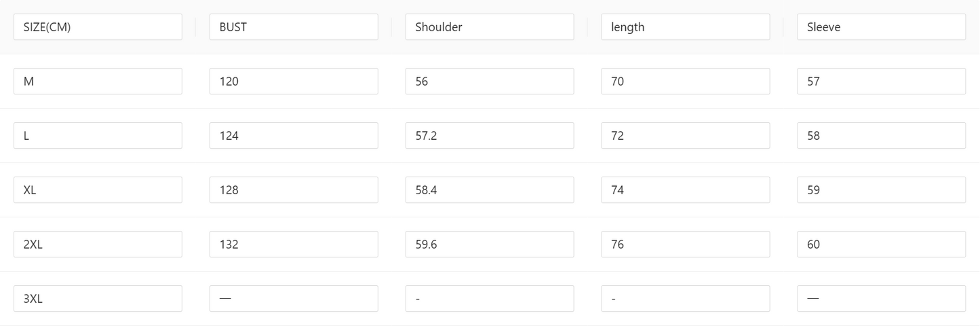The height and width of the screenshot is (326, 980).
Task: Select the 2XL size field
Action: pyautogui.click(x=98, y=244)
